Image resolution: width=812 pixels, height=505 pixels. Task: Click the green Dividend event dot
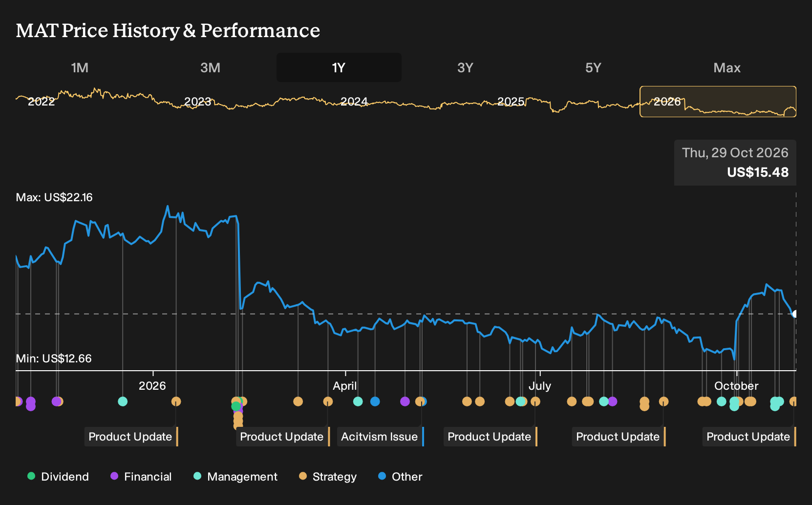[236, 406]
